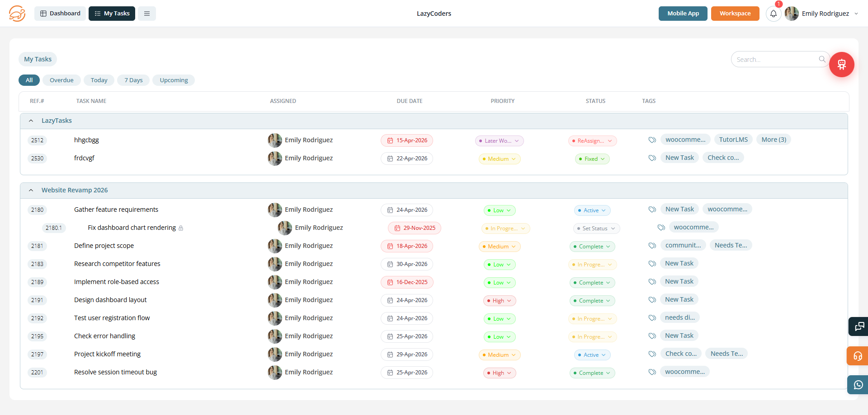Go to the Dashboard tab
The width and height of the screenshot is (868, 415).
tap(60, 14)
